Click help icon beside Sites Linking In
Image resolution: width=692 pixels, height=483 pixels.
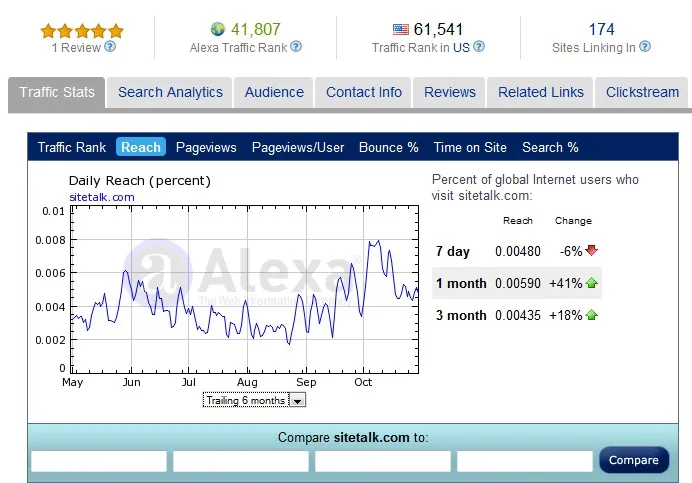click(x=645, y=47)
